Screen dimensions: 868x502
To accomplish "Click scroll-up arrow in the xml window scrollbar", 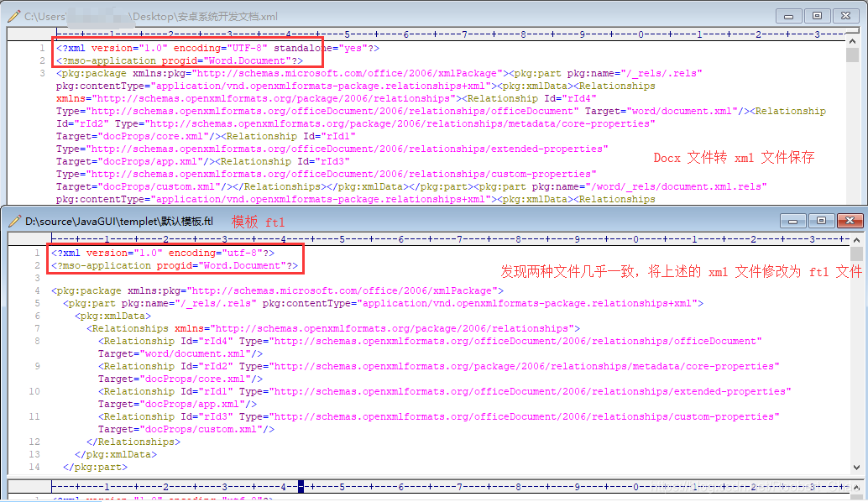I will 853,41.
